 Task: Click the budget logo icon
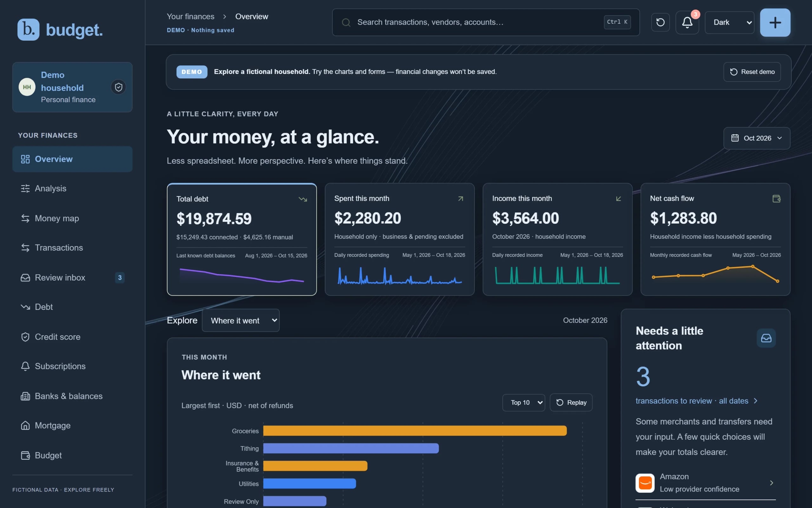click(x=28, y=30)
